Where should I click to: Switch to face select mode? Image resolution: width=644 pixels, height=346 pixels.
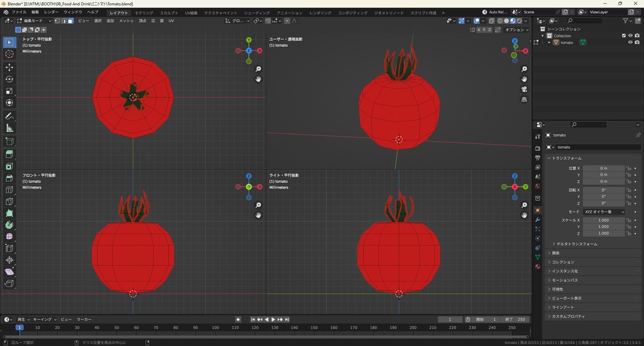point(70,21)
